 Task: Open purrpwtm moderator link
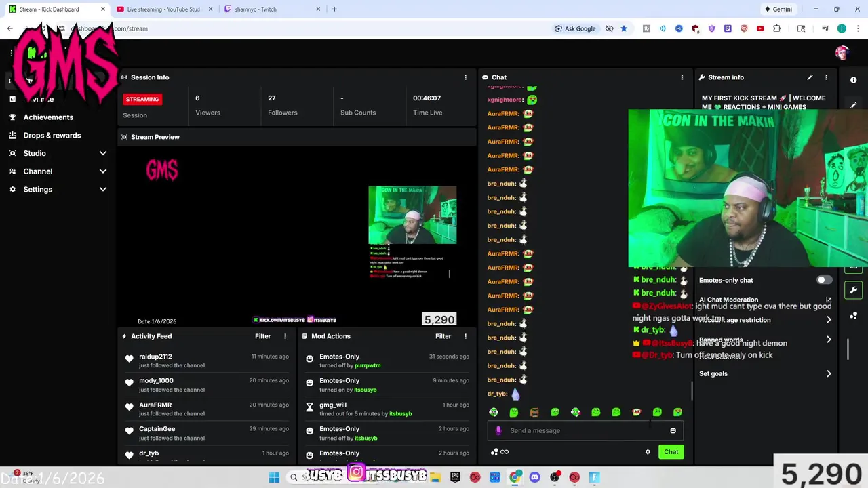(368, 366)
